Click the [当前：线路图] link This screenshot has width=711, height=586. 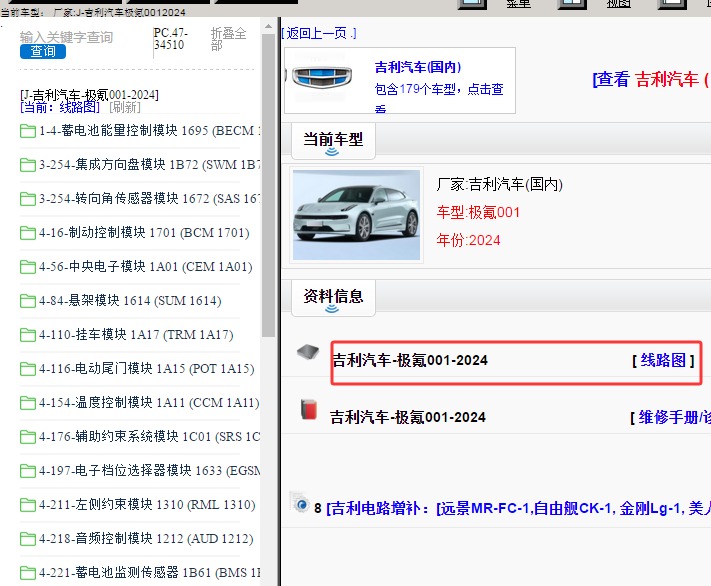[x=60, y=107]
